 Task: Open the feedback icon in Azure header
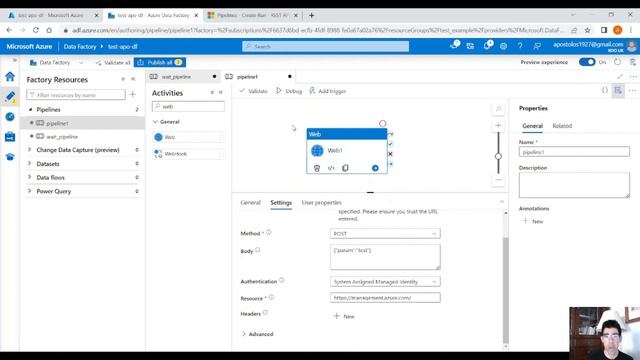(537, 46)
